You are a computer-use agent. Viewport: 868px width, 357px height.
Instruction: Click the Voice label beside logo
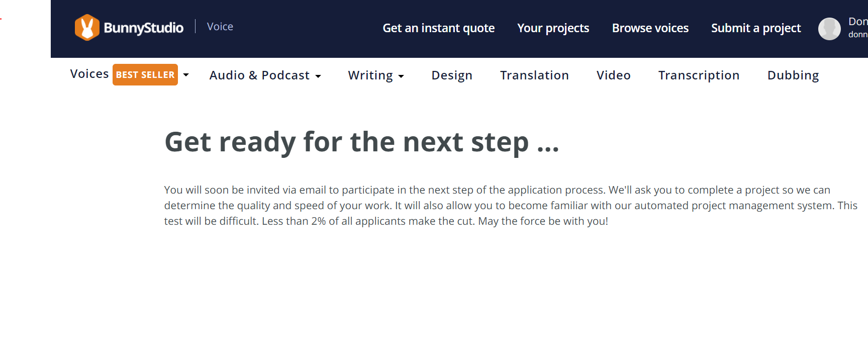[x=220, y=27]
